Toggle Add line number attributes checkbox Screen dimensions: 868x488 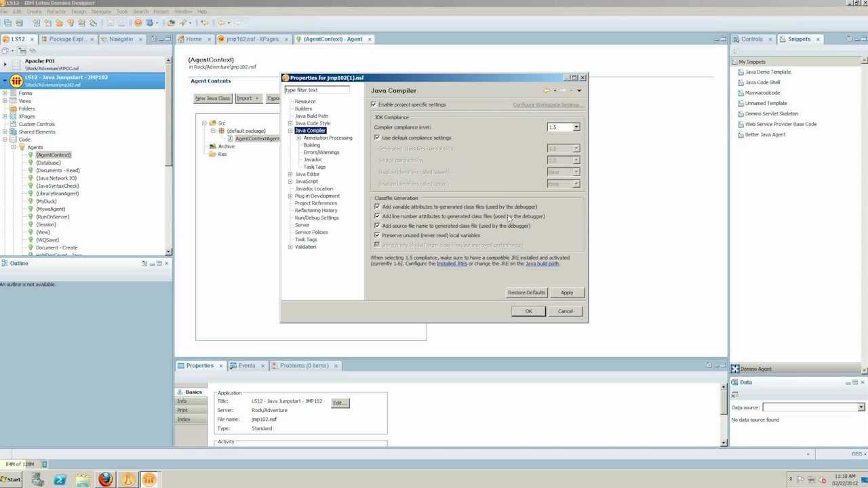click(x=377, y=216)
